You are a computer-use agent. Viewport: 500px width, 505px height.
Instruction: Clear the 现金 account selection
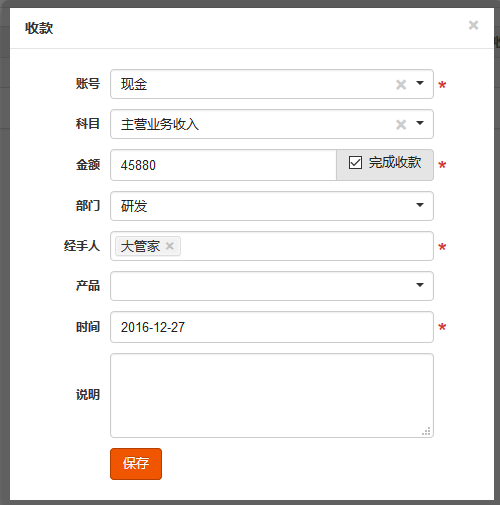[401, 85]
